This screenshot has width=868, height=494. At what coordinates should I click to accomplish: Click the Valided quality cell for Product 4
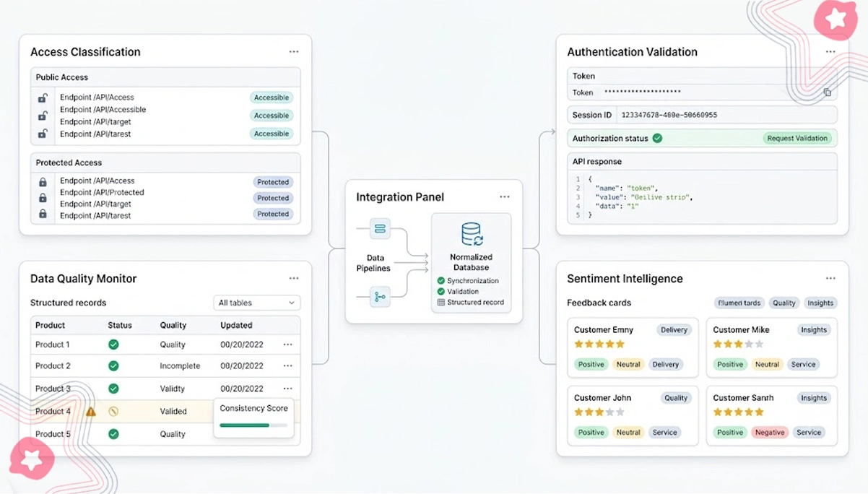[173, 412]
